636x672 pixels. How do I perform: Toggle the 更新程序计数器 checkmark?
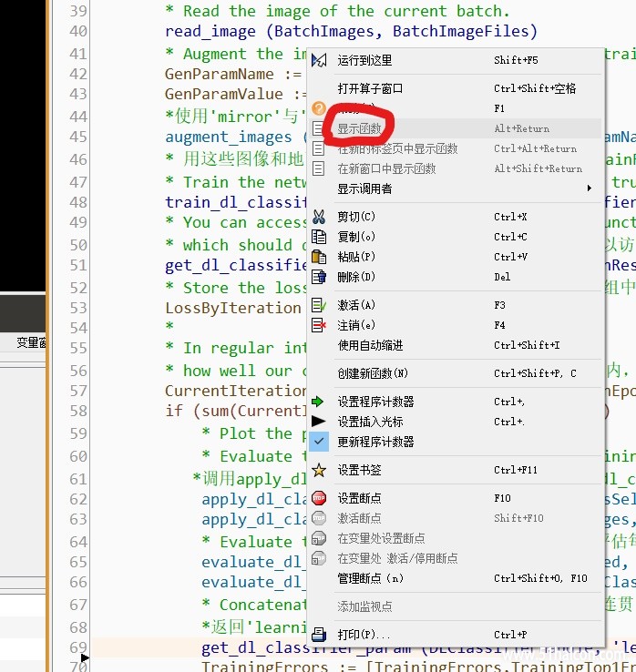(319, 442)
